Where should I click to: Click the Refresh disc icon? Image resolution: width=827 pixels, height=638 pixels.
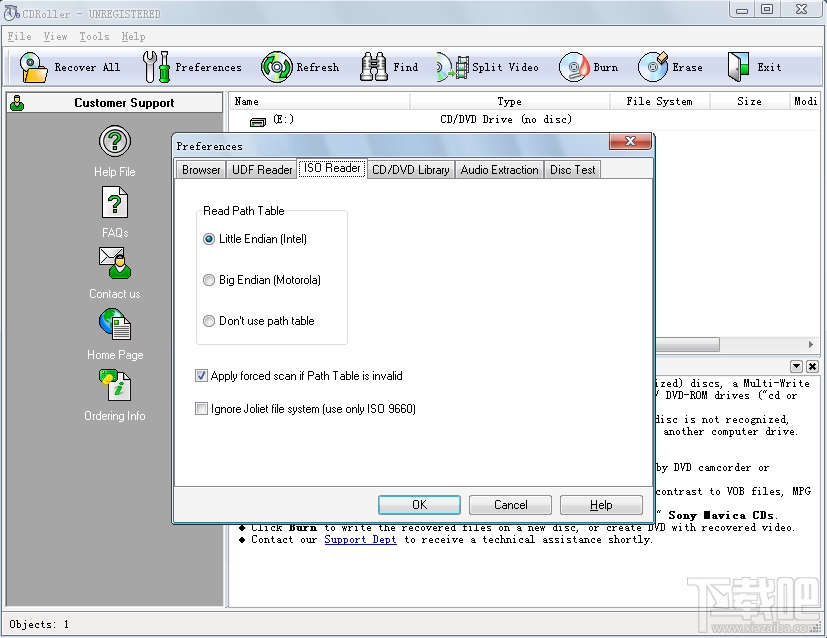pyautogui.click(x=276, y=67)
